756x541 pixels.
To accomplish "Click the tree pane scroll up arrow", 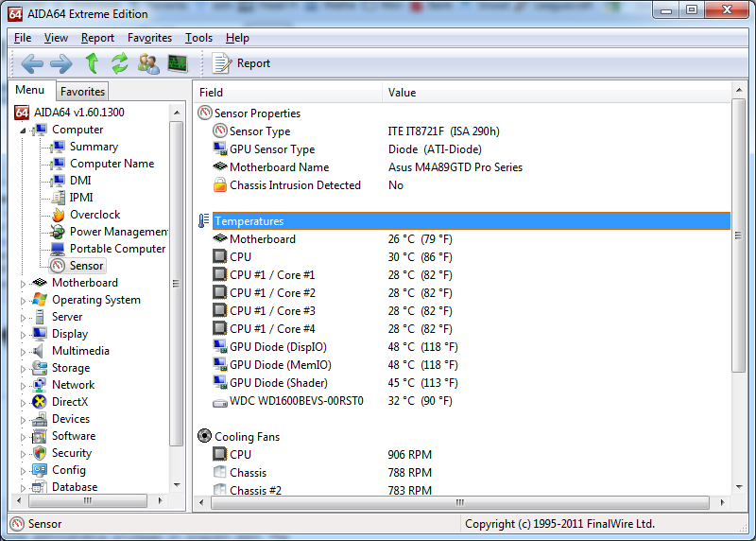I will point(177,113).
